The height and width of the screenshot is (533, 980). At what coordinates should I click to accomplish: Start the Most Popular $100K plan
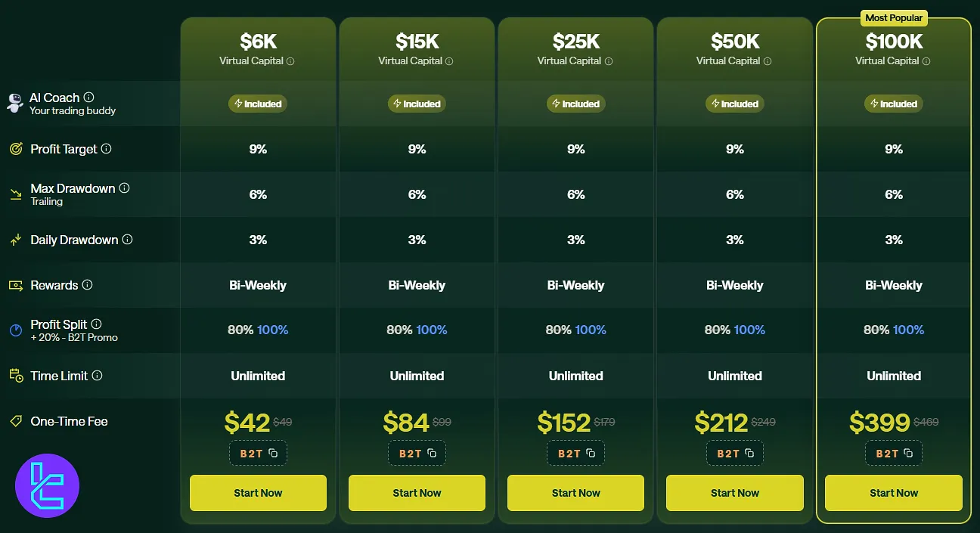(x=893, y=493)
